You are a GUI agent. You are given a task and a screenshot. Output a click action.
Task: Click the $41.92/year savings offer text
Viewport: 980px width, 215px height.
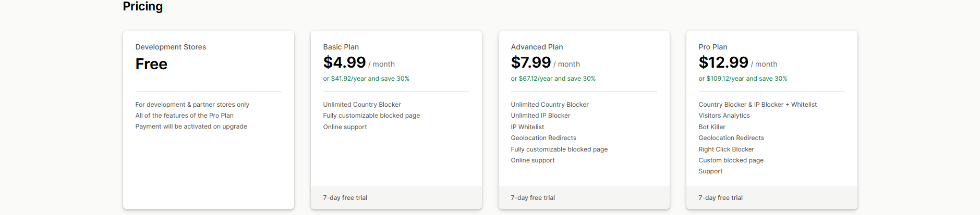pos(366,79)
